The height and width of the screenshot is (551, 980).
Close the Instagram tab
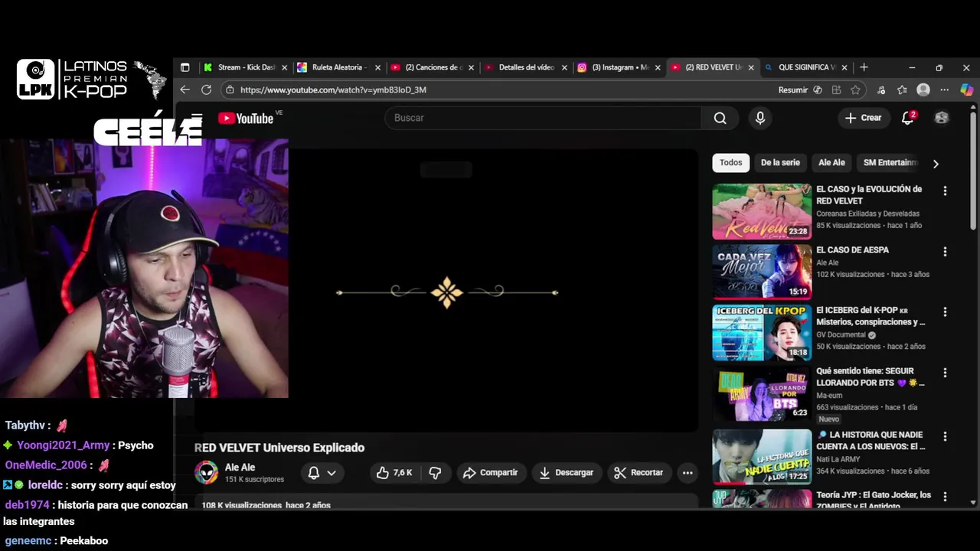(x=657, y=67)
